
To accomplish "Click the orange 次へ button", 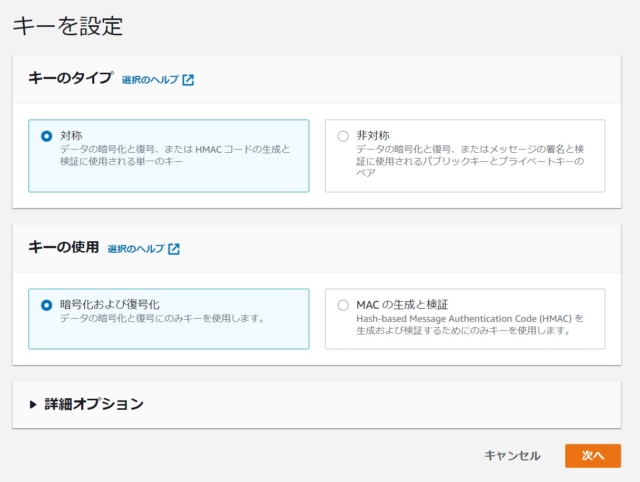I will coord(593,455).
